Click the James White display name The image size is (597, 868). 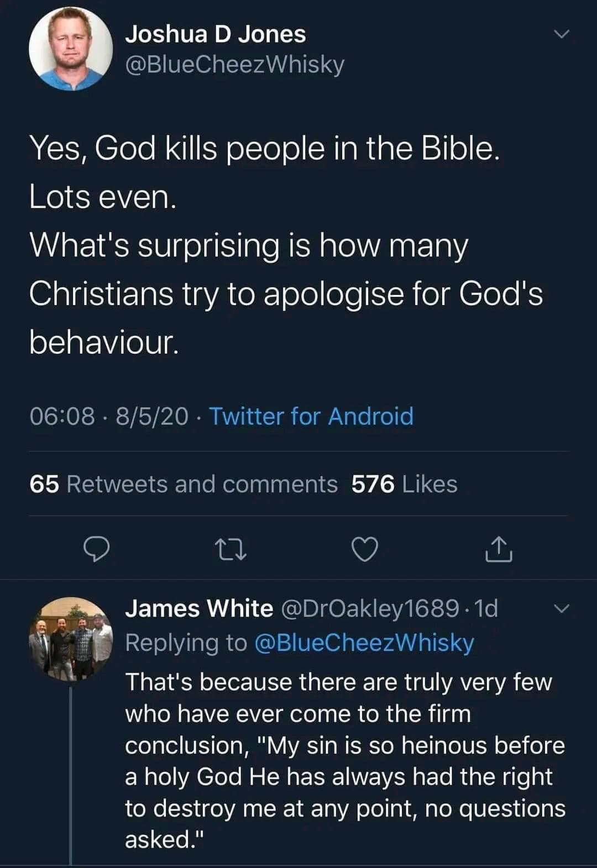coord(199,608)
